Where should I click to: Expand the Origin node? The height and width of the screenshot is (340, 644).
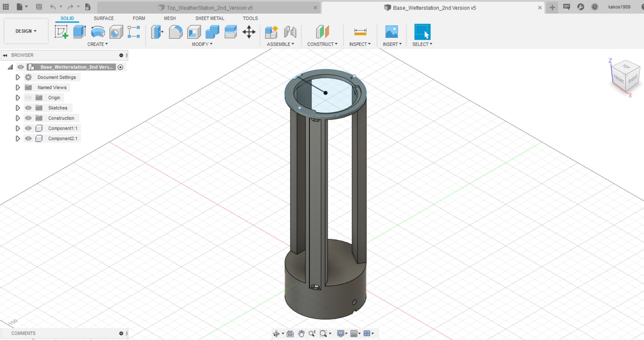point(18,98)
